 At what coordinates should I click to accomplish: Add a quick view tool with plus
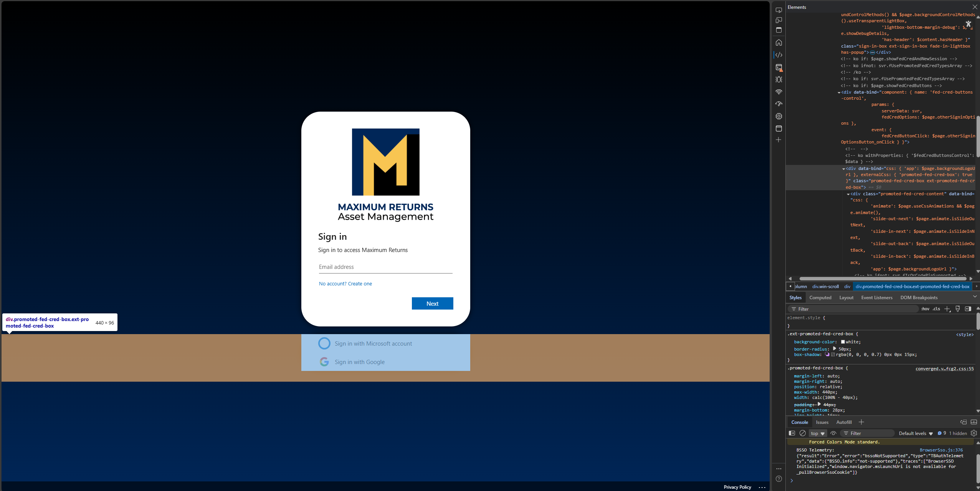click(x=861, y=422)
